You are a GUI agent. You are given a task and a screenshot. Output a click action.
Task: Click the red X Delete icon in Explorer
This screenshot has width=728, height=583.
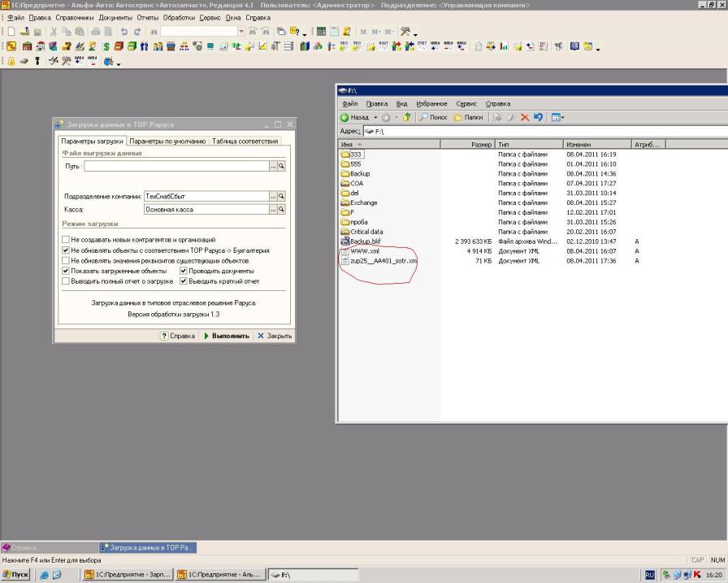525,118
